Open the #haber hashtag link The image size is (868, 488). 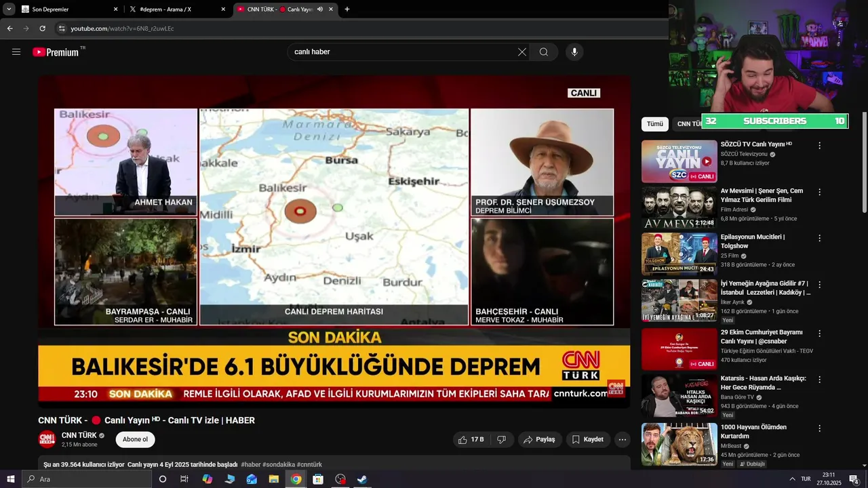pyautogui.click(x=251, y=465)
